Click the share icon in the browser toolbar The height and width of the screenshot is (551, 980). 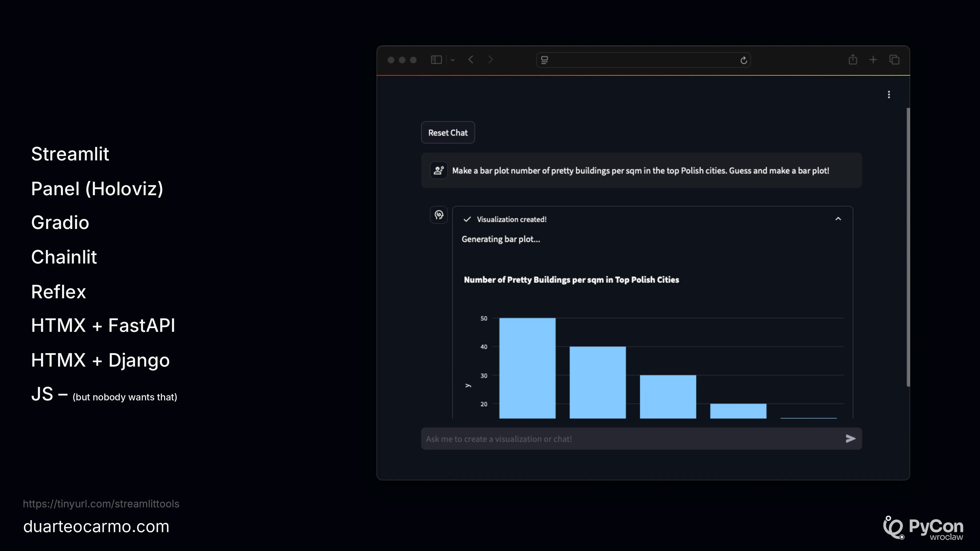coord(853,60)
